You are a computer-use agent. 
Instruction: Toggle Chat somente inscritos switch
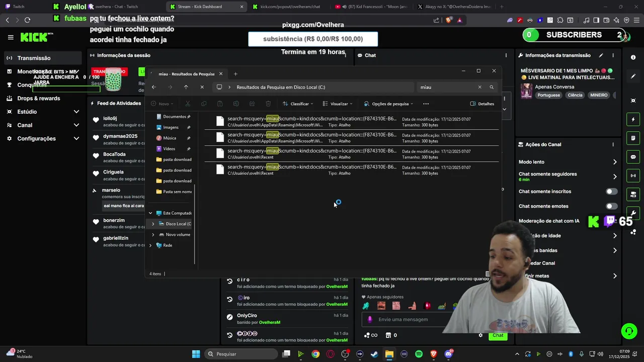(x=611, y=192)
